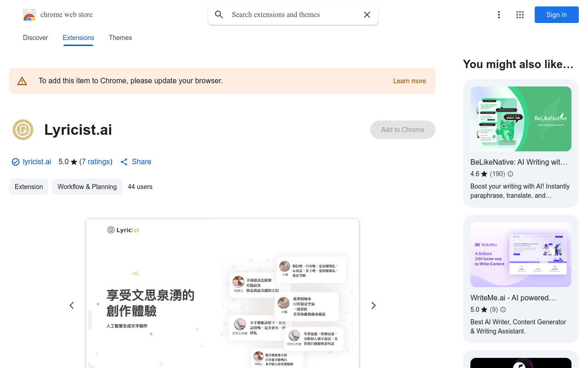Open the Learn more link
The image size is (588, 368).
point(409,81)
